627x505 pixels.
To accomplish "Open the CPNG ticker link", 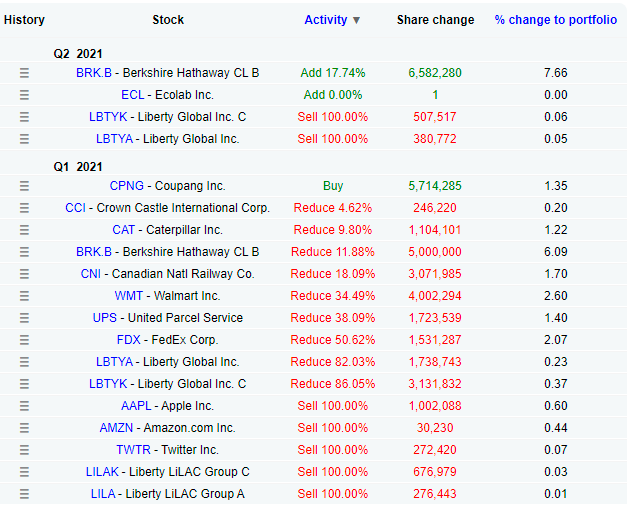I will [x=126, y=186].
